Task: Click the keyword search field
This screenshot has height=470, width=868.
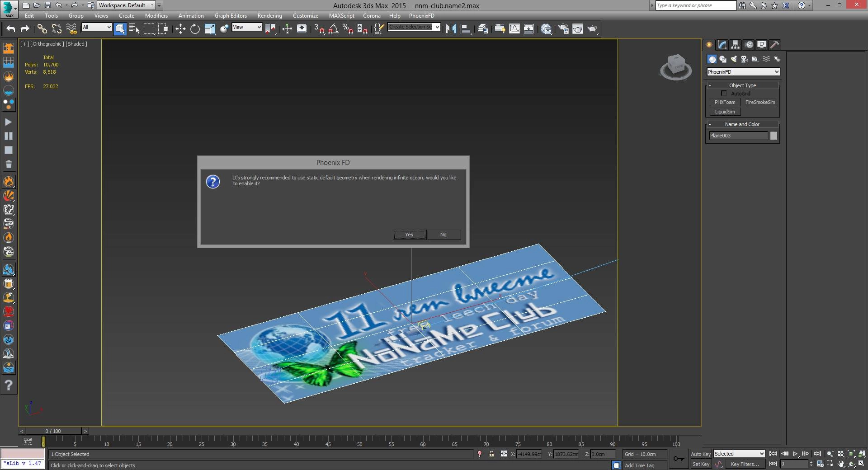Action: pyautogui.click(x=695, y=5)
